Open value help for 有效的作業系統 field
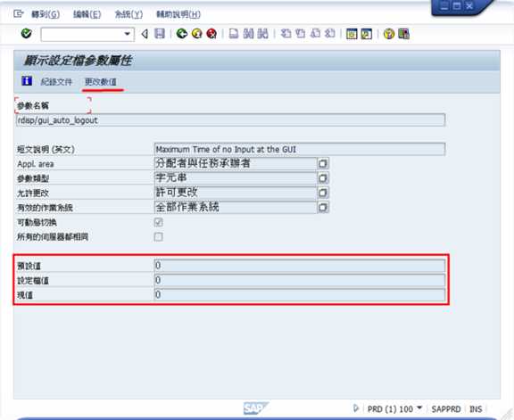514x420 pixels. [x=323, y=207]
